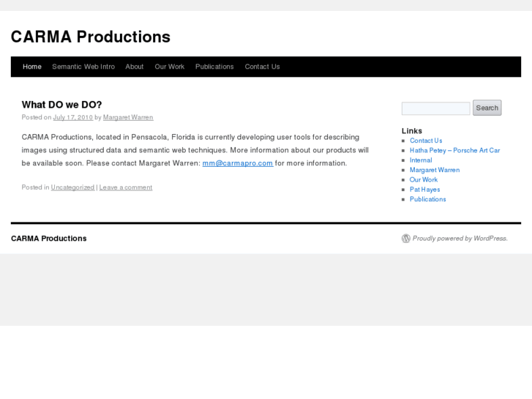
Task: Click the WordPress logo icon in footer
Action: pyautogui.click(x=406, y=239)
